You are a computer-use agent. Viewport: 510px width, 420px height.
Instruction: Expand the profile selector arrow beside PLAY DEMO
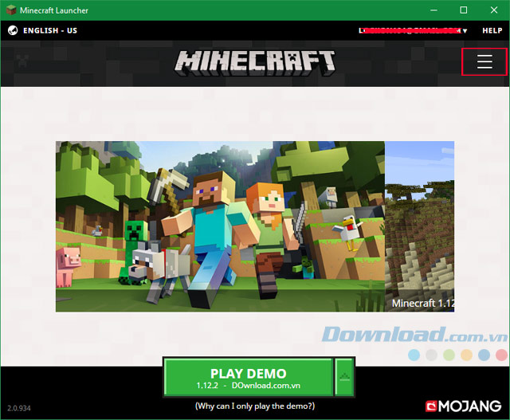coord(344,378)
